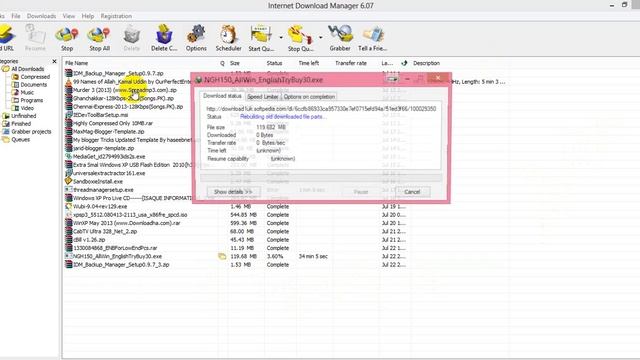Open the Options gear icon
The height and width of the screenshot is (360, 640).
196,38
